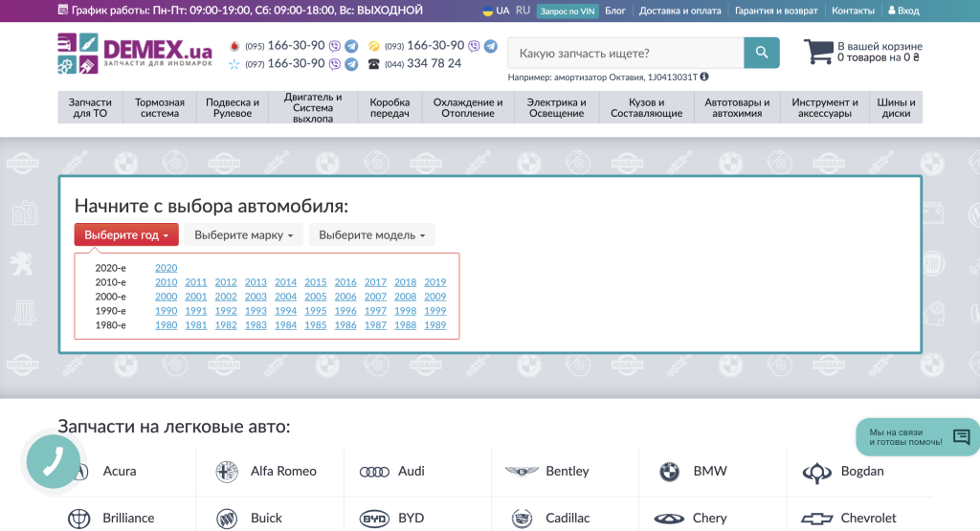
Task: Click the Bentley wings logo
Action: [522, 472]
